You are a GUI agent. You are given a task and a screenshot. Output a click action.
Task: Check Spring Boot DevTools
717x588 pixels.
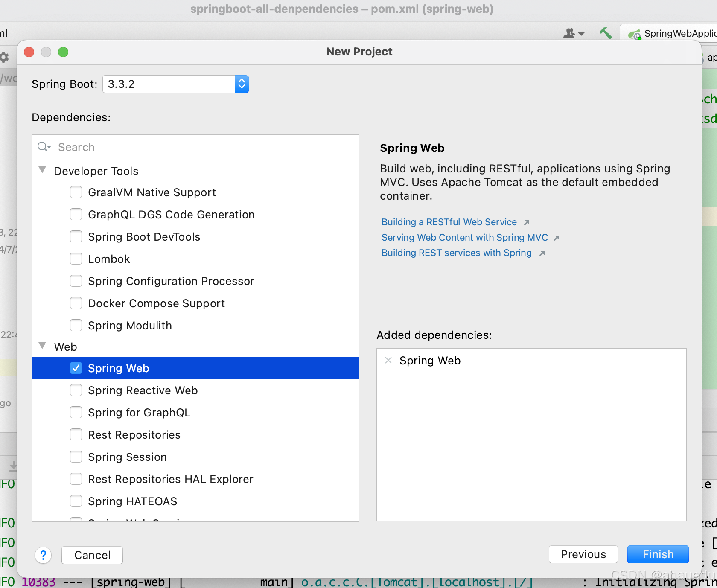click(76, 236)
